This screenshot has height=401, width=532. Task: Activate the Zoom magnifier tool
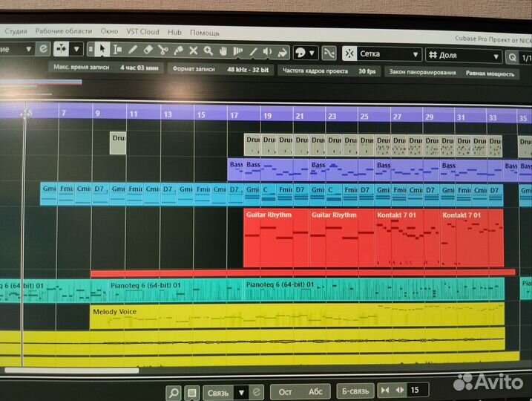[x=208, y=50]
